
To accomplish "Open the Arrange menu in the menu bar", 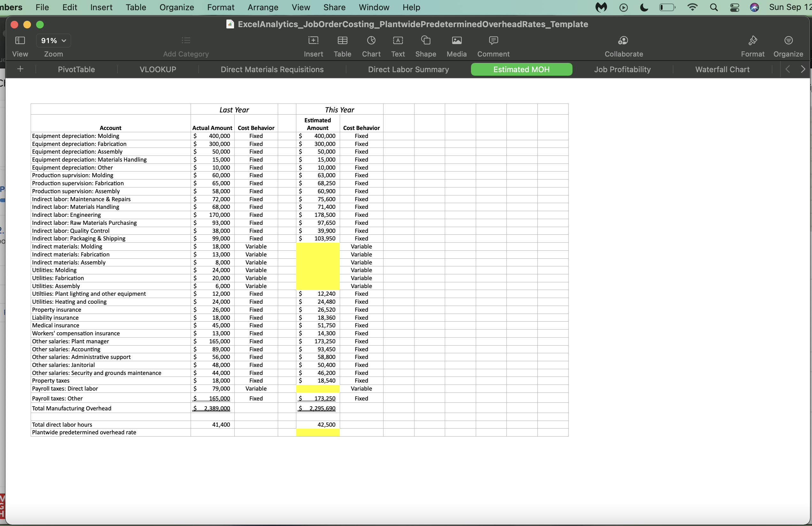I will click(262, 7).
